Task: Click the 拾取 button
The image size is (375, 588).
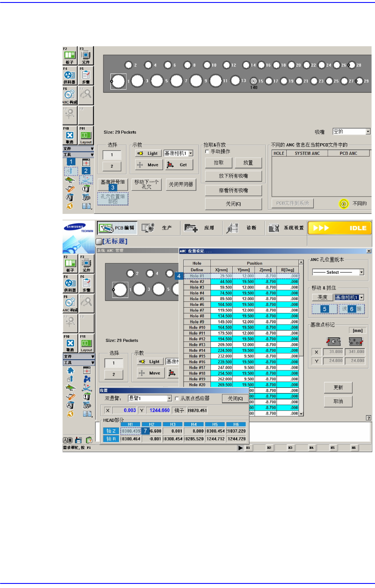Action: tap(219, 163)
